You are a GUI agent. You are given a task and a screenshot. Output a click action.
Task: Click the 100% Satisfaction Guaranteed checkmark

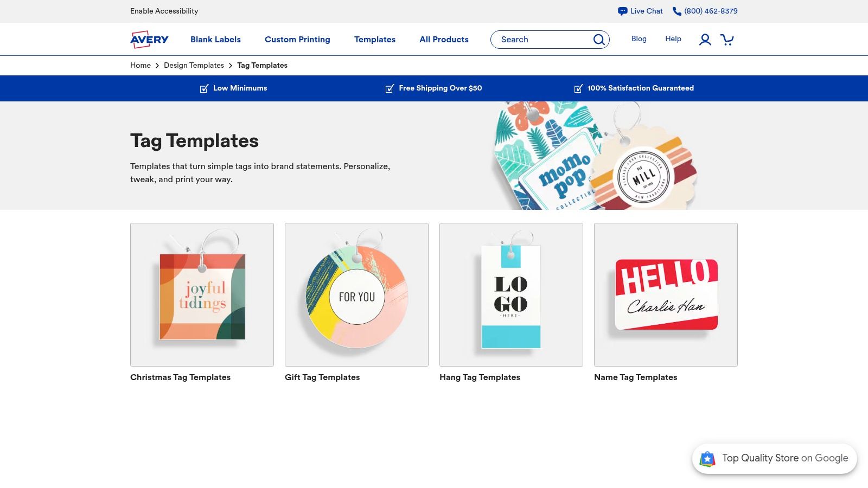[x=578, y=88]
